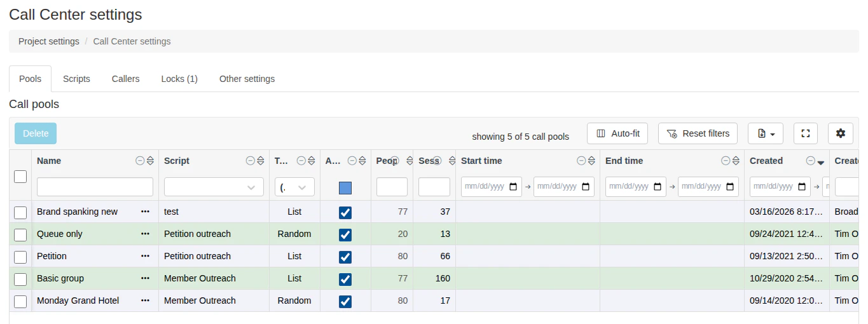
Task: Select the Brand spanking new row checkbox
Action: 20,212
